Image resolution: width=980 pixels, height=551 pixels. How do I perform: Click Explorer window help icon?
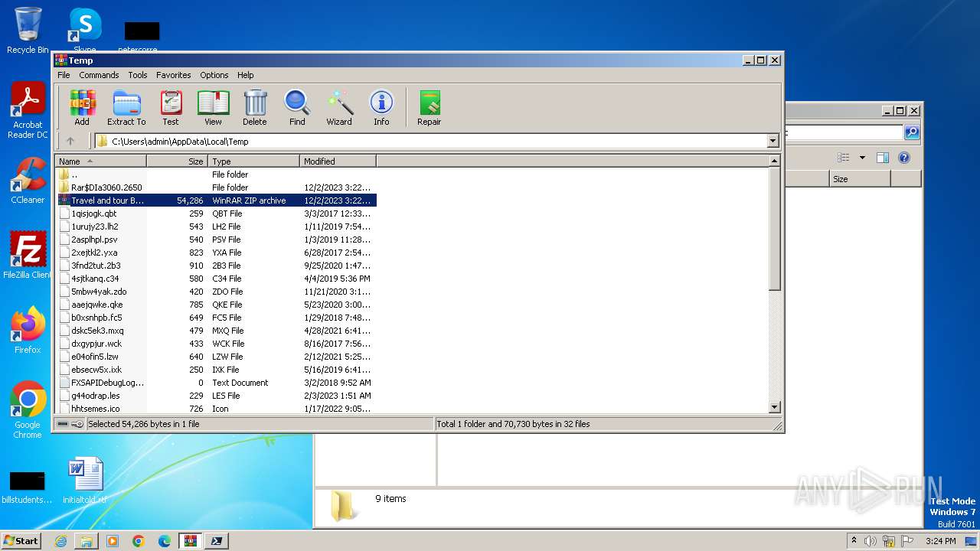(904, 158)
